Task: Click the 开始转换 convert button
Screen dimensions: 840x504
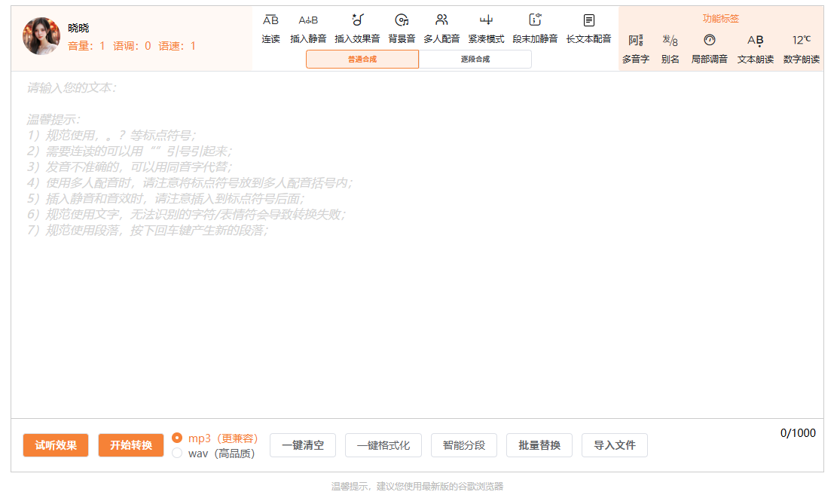Action: pos(130,445)
